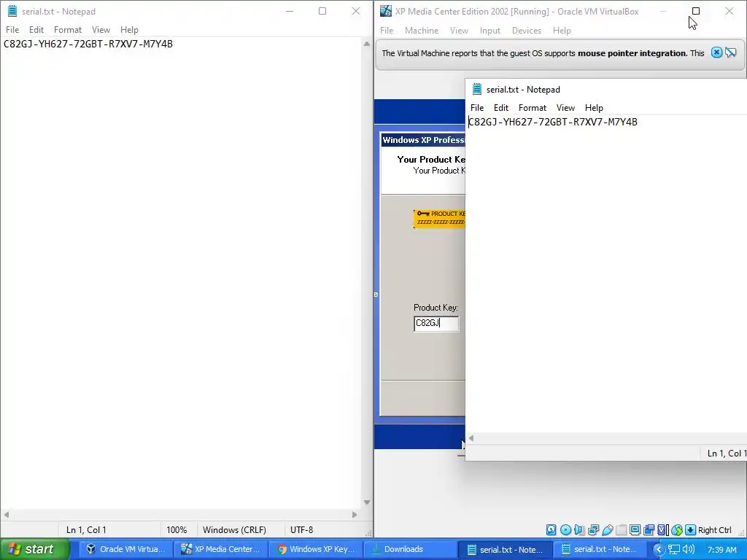Dismiss the mouse pointer integration notification
The height and width of the screenshot is (560, 747).
[x=716, y=52]
